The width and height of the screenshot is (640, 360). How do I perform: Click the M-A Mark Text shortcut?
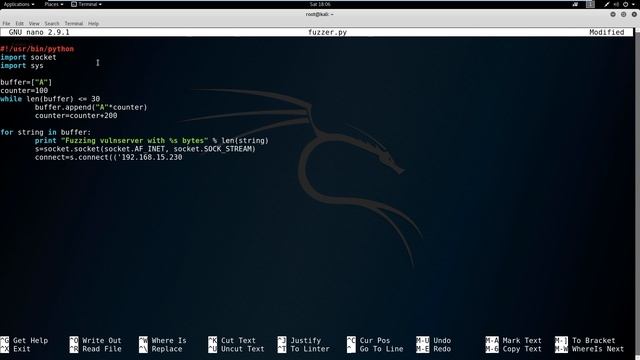click(x=513, y=340)
